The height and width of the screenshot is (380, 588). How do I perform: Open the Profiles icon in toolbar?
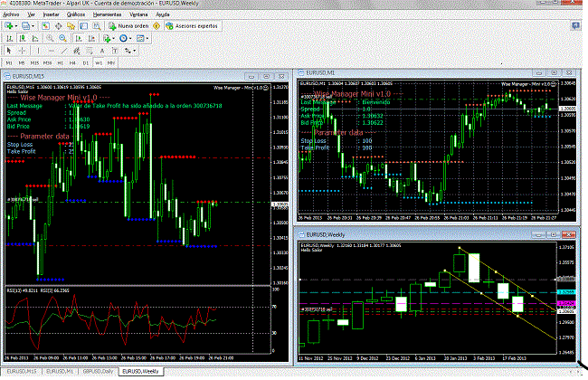pyautogui.click(x=25, y=26)
